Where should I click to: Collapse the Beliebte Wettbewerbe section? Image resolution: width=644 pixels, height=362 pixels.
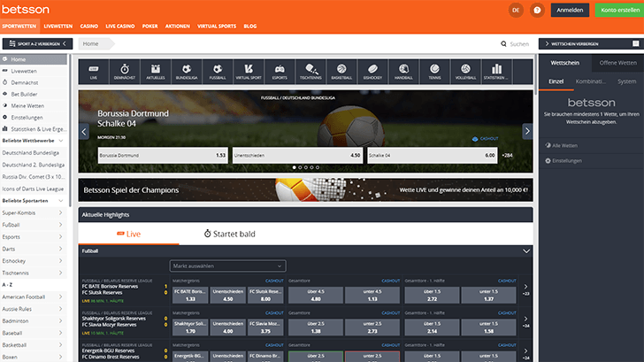pyautogui.click(x=61, y=141)
